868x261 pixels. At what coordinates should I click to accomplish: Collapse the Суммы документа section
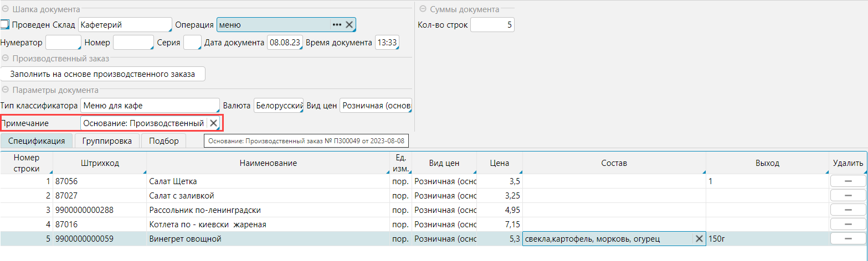click(423, 9)
